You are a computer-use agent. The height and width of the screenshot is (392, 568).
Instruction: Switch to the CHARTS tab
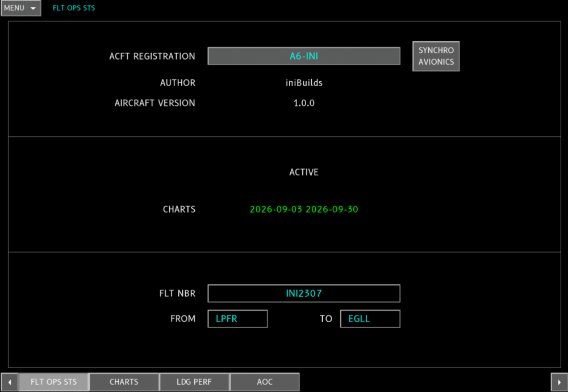pos(124,382)
